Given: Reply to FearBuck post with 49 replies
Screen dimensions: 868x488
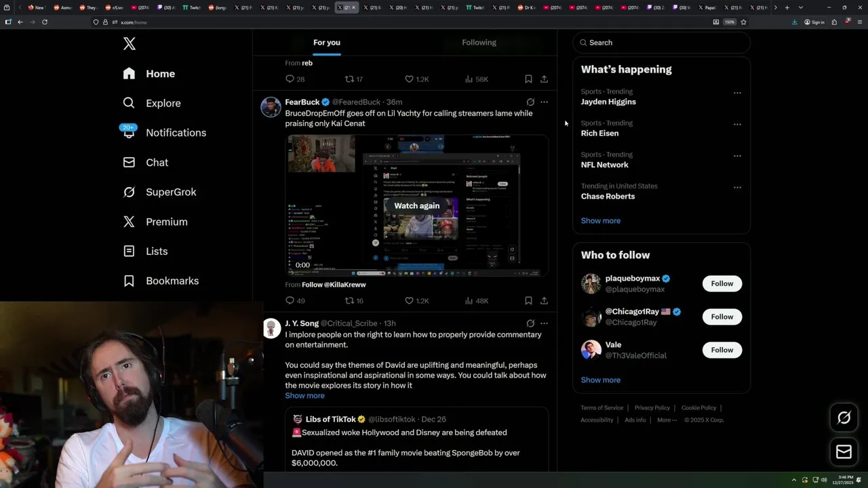Looking at the screenshot, I should (x=295, y=301).
